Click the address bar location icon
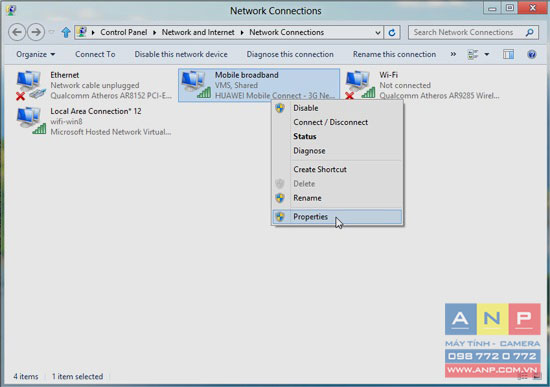The width and height of the screenshot is (550, 387). coord(82,32)
